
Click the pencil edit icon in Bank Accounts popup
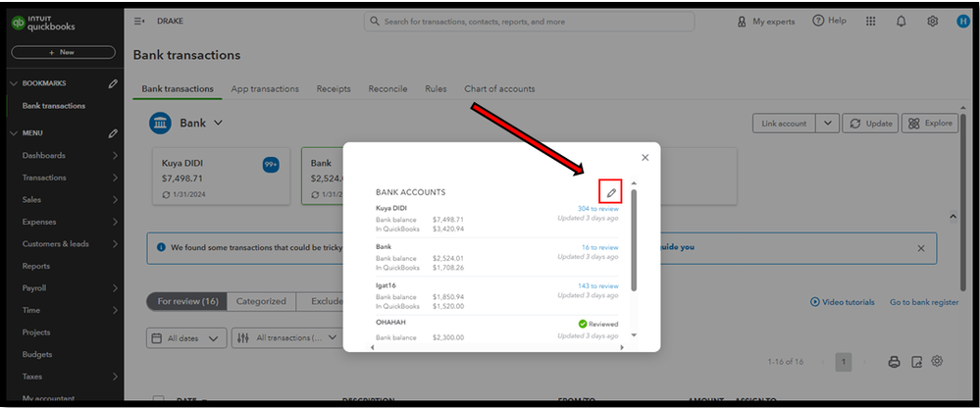610,192
